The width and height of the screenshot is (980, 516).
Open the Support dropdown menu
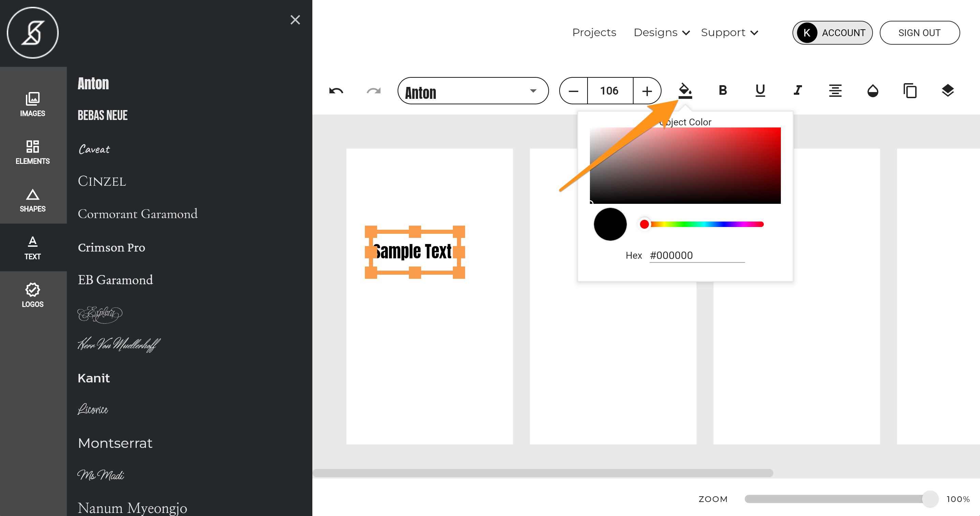click(729, 33)
